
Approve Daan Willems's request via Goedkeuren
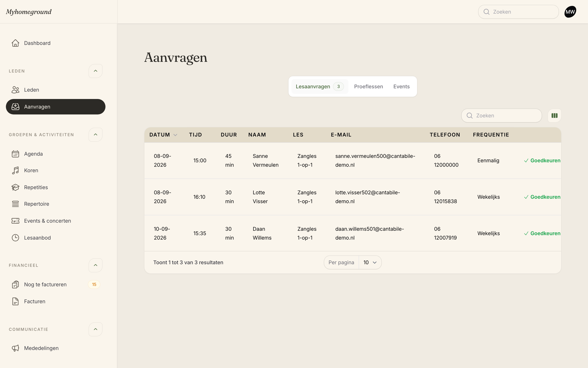542,234
